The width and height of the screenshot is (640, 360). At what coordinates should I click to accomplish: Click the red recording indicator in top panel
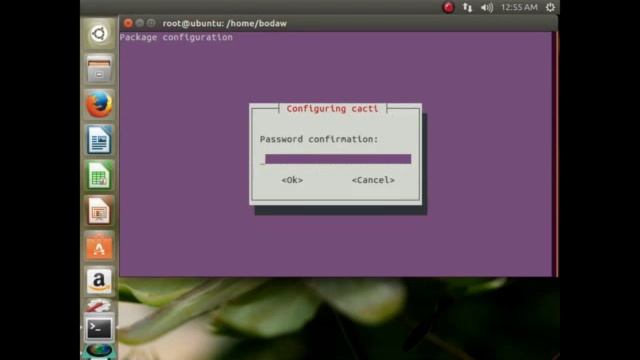click(x=448, y=7)
